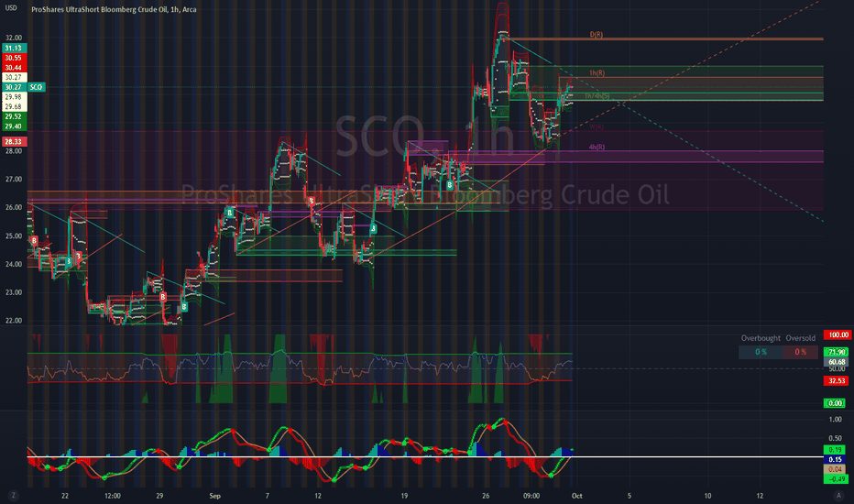This screenshot has height=504, width=854.
Task: Toggle the A auto-scale button
Action: tap(838, 495)
